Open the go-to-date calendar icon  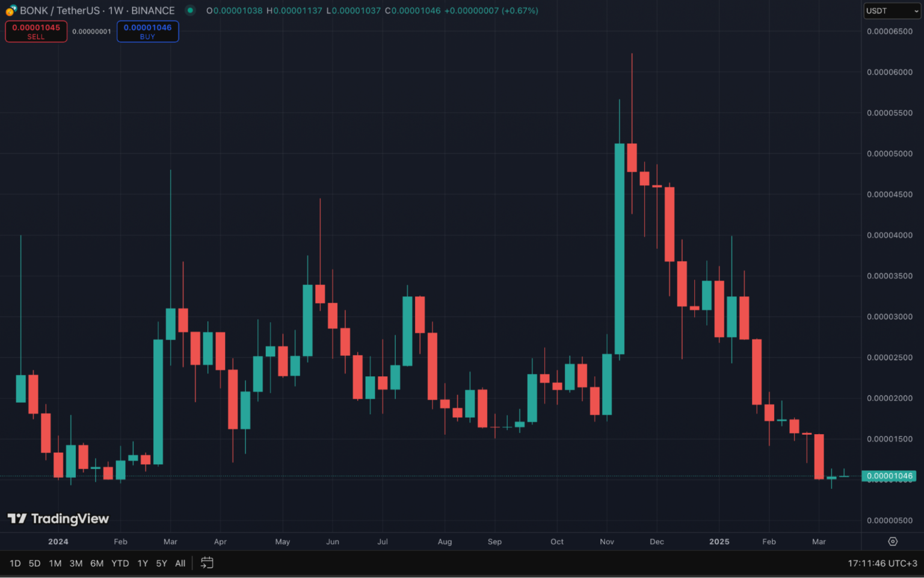tap(207, 563)
